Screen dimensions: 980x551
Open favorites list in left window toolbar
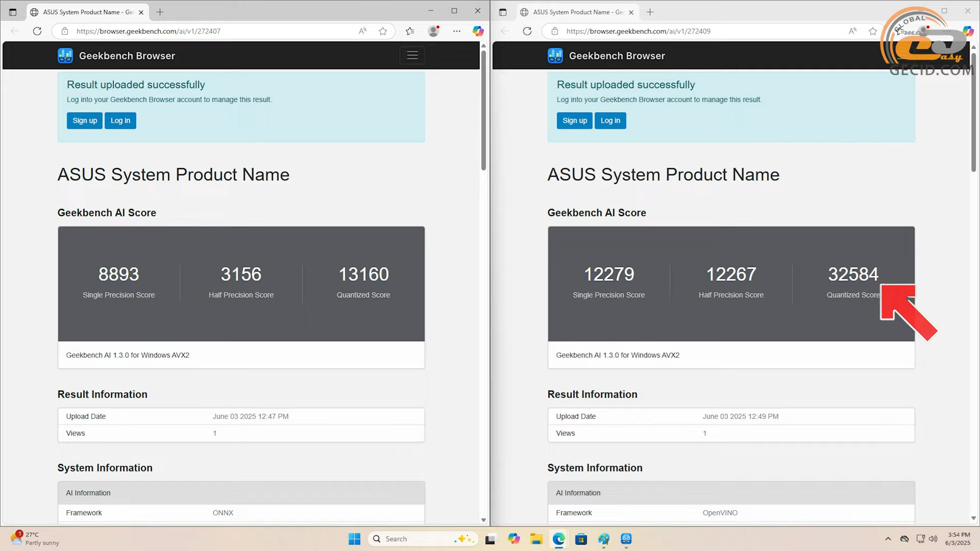[x=410, y=31]
